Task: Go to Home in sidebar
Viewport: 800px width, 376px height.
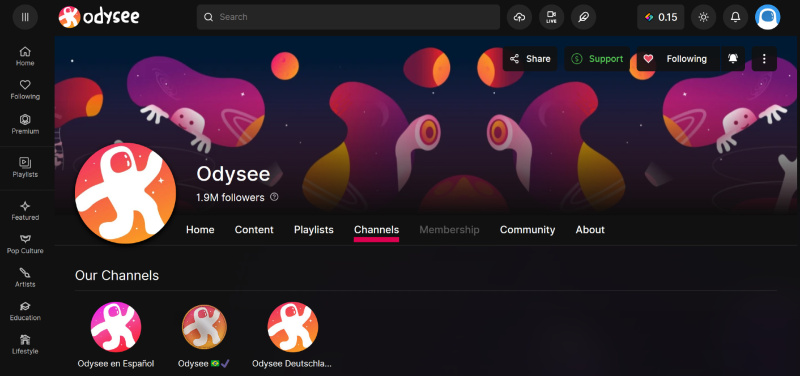Action: tap(25, 56)
